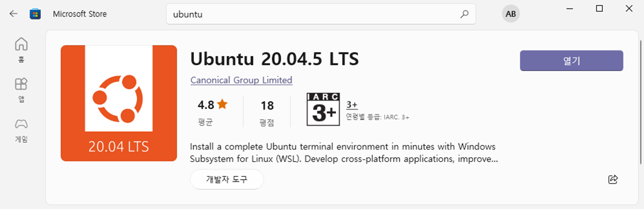This screenshot has width=644, height=209.
Task: Click the Ubuntu 20.04 LTS app logo
Action: [119, 103]
